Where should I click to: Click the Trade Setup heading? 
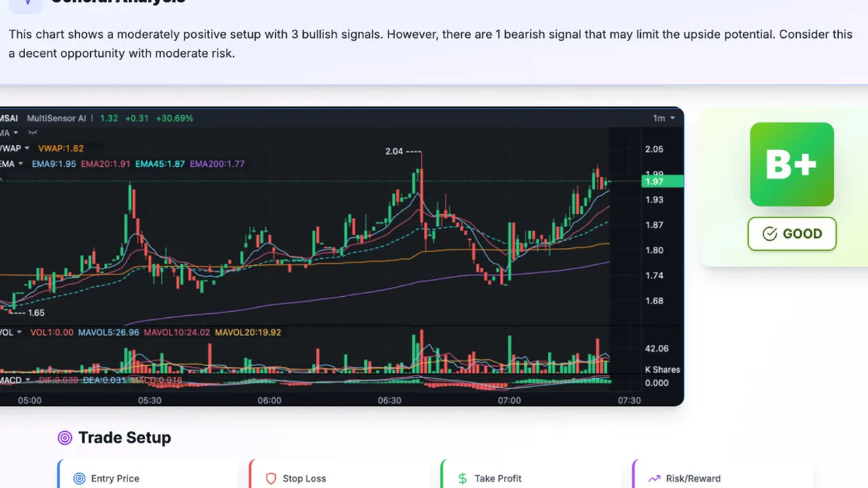coord(125,438)
